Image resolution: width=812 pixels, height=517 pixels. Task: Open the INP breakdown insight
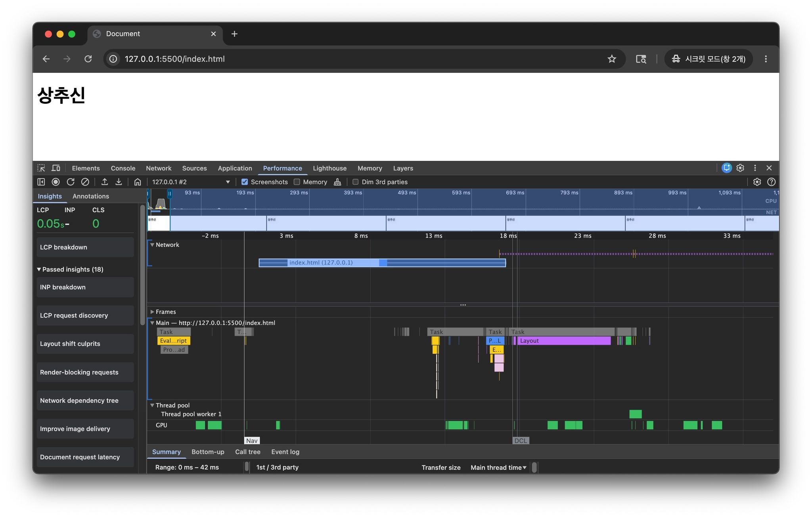click(85, 287)
